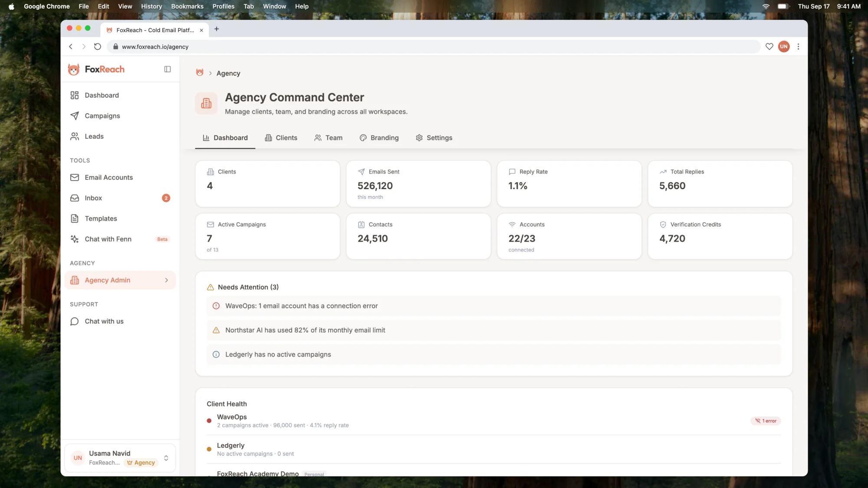Click the info icon on Ledgerly alert
Viewport: 868px width, 488px height.
point(216,355)
